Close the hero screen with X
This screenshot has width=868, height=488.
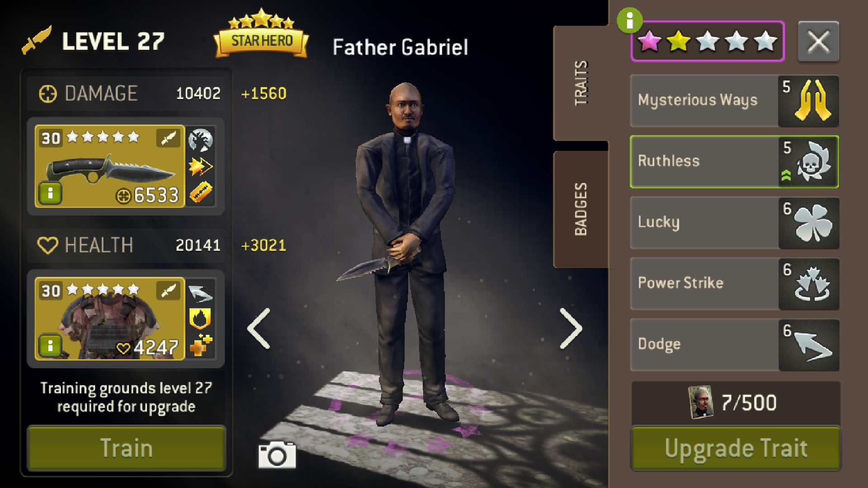click(x=818, y=42)
